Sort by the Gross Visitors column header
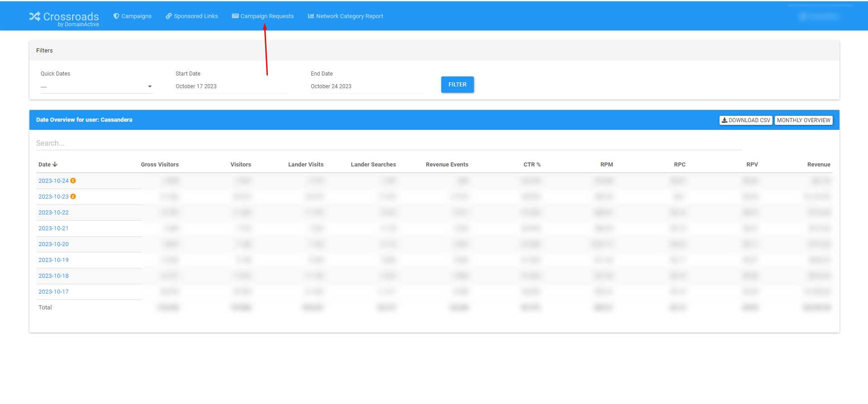Screen dimensions: 868x404 click(160, 164)
